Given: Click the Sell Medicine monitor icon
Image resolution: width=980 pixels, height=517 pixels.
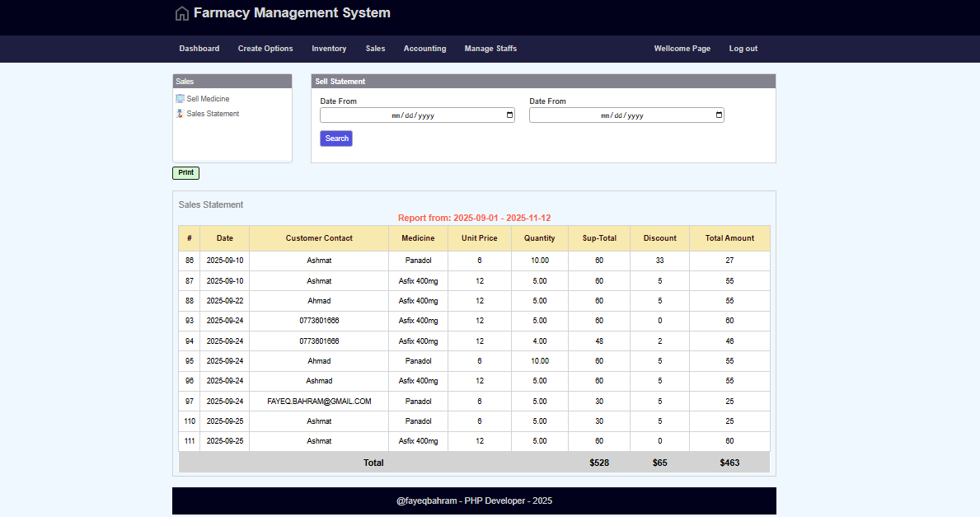Looking at the screenshot, I should (x=180, y=99).
